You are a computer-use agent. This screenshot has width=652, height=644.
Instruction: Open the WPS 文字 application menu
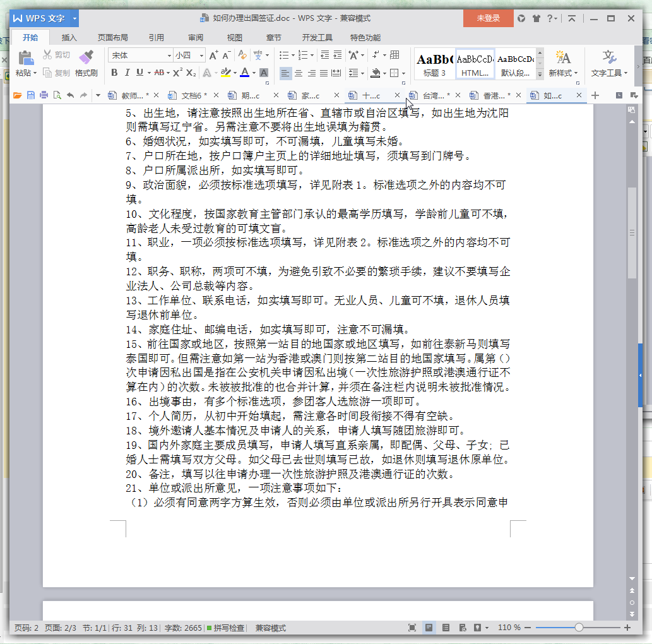(45, 18)
